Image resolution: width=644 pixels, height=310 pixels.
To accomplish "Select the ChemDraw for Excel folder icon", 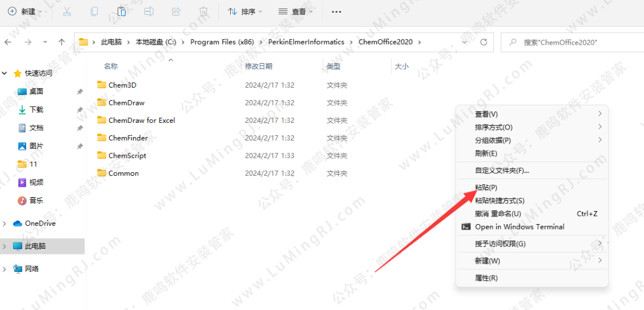I will [x=101, y=120].
